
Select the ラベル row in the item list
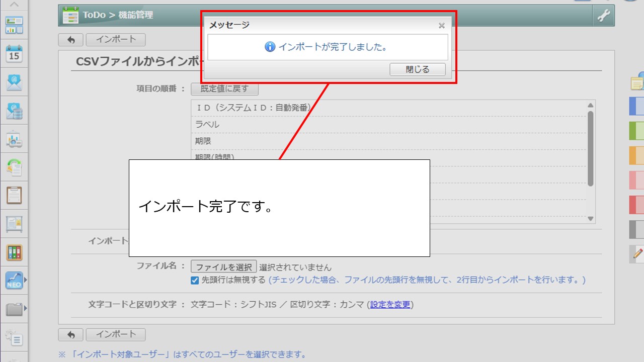(x=389, y=124)
